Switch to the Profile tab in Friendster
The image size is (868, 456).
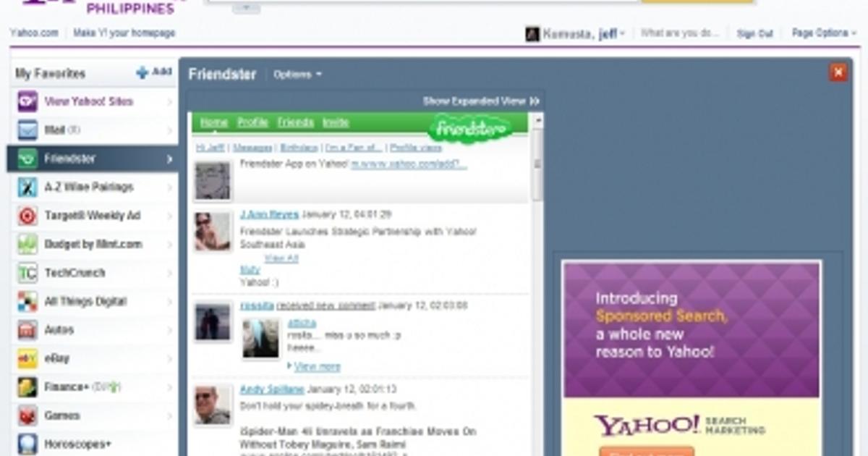click(x=252, y=122)
